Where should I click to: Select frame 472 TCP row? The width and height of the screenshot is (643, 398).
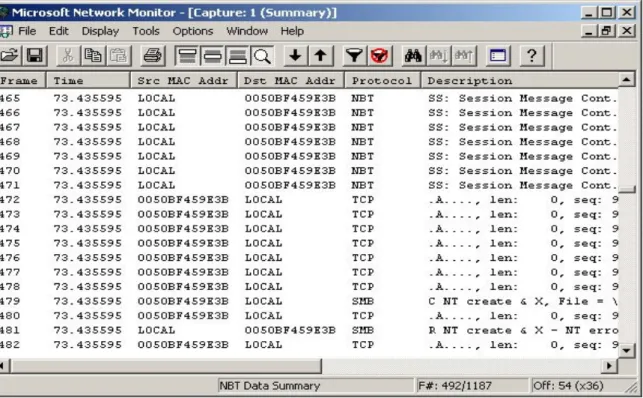pos(308,200)
